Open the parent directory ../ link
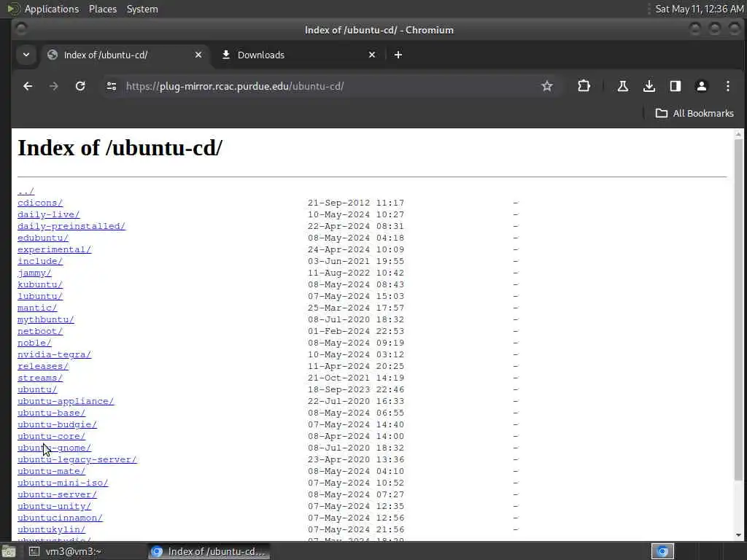The height and width of the screenshot is (560, 747). click(26, 192)
